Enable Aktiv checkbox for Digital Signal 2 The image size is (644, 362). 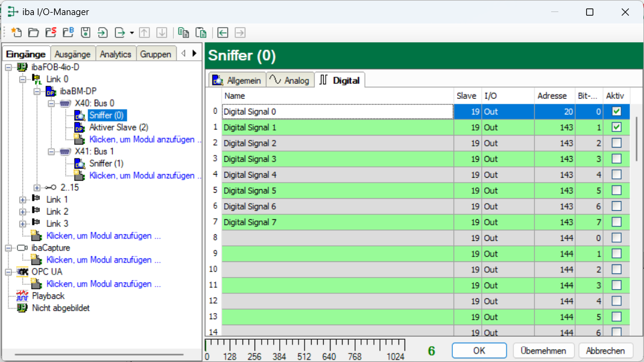click(616, 143)
